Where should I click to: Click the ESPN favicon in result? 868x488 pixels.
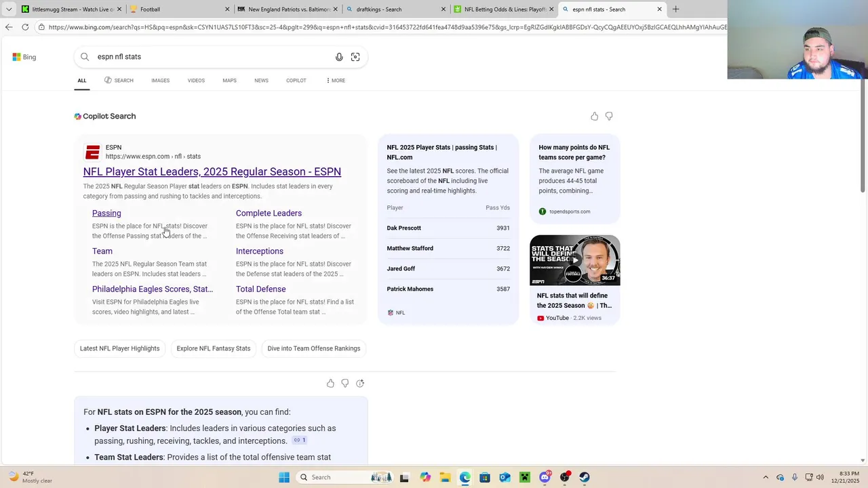coord(93,152)
